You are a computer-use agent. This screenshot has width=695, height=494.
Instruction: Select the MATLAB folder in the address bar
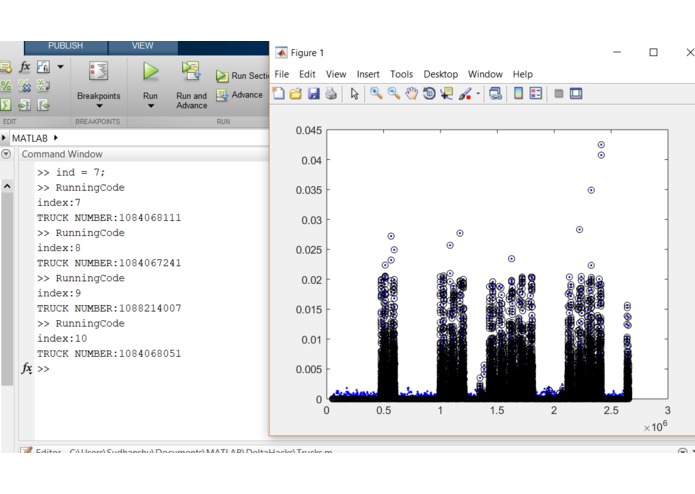click(x=30, y=138)
